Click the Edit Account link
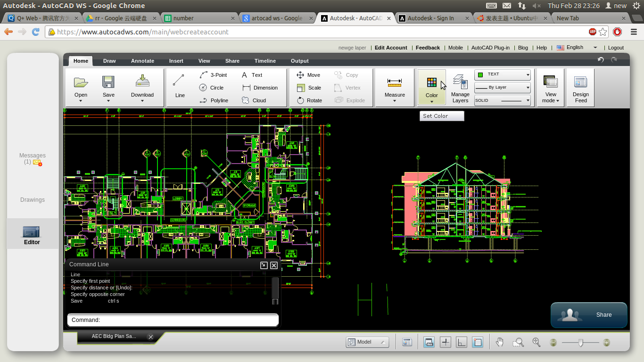The image size is (644, 362). 391,48
